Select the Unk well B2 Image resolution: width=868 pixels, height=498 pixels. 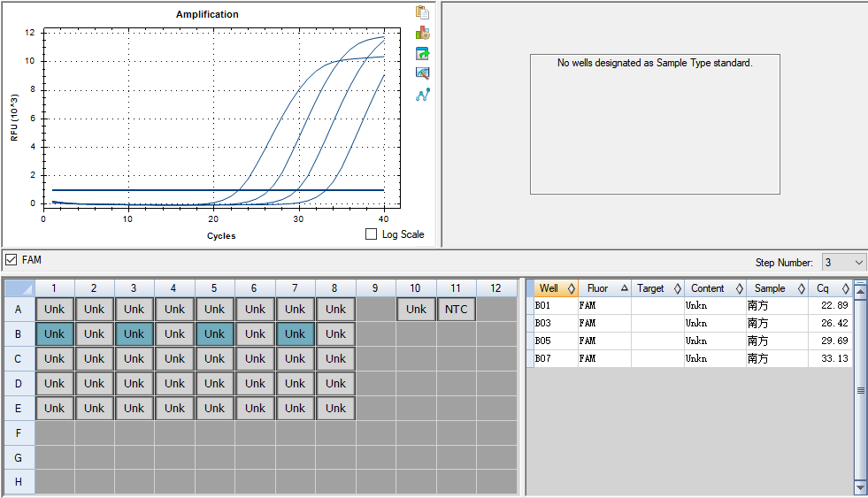(x=94, y=334)
